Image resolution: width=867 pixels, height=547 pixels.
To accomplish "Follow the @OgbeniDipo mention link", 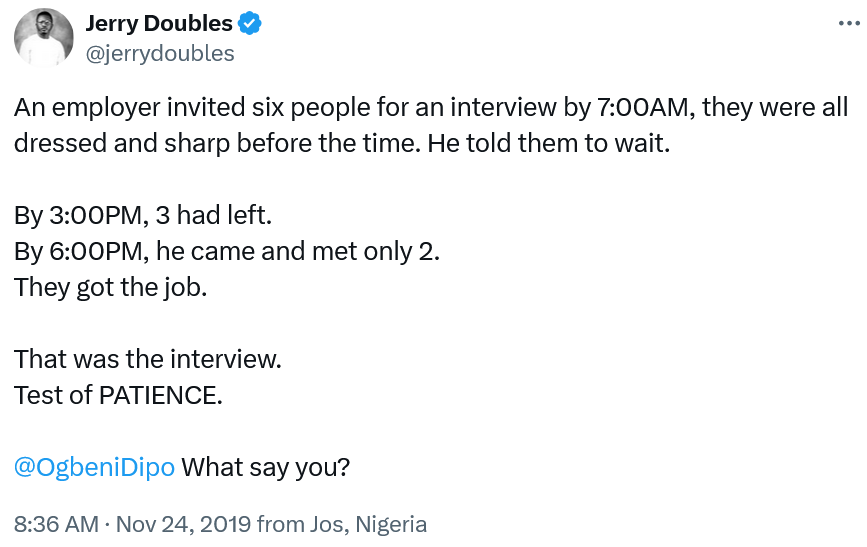I will coord(95,467).
